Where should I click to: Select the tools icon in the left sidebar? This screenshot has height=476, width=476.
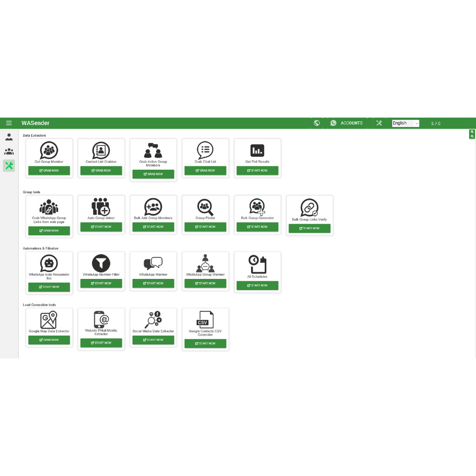9,165
